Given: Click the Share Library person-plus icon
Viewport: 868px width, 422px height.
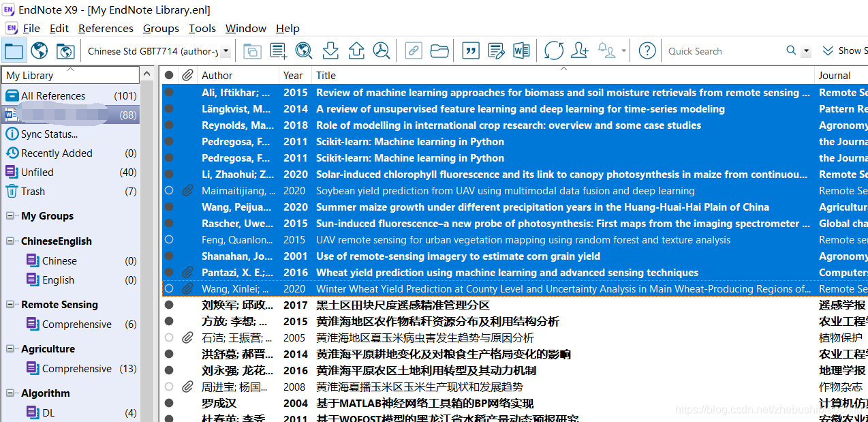Looking at the screenshot, I should [x=580, y=50].
